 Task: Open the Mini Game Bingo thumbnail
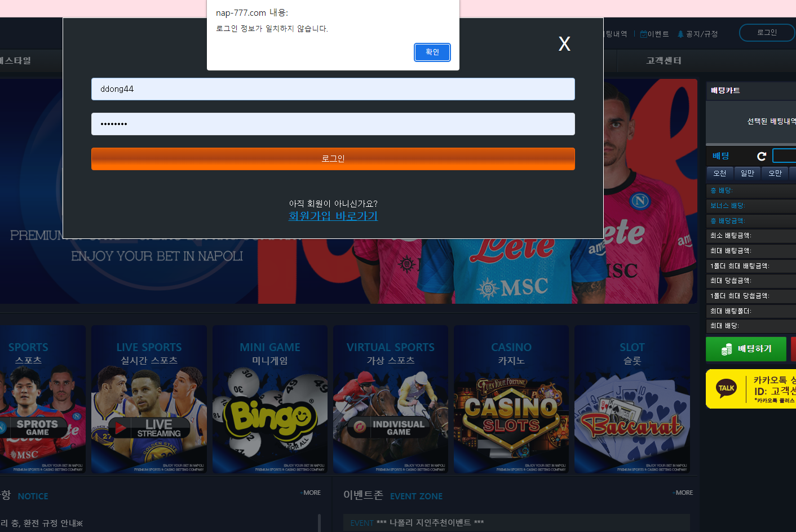(270, 399)
